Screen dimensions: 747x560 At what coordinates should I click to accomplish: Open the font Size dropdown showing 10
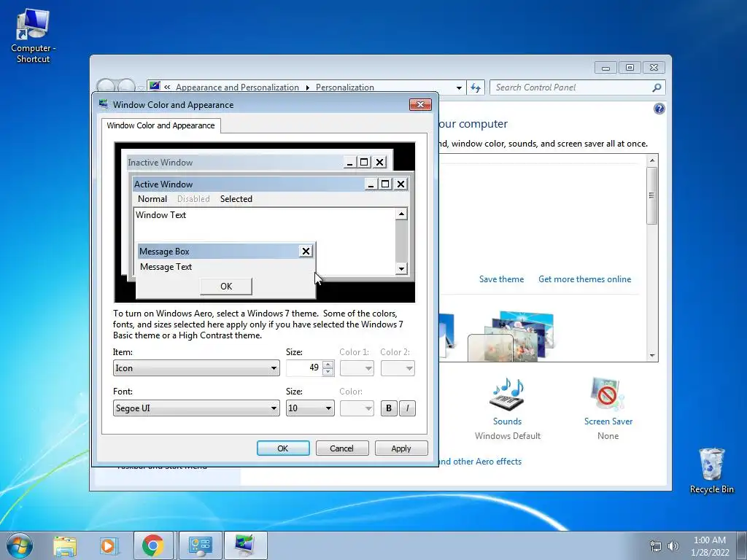[x=310, y=408]
